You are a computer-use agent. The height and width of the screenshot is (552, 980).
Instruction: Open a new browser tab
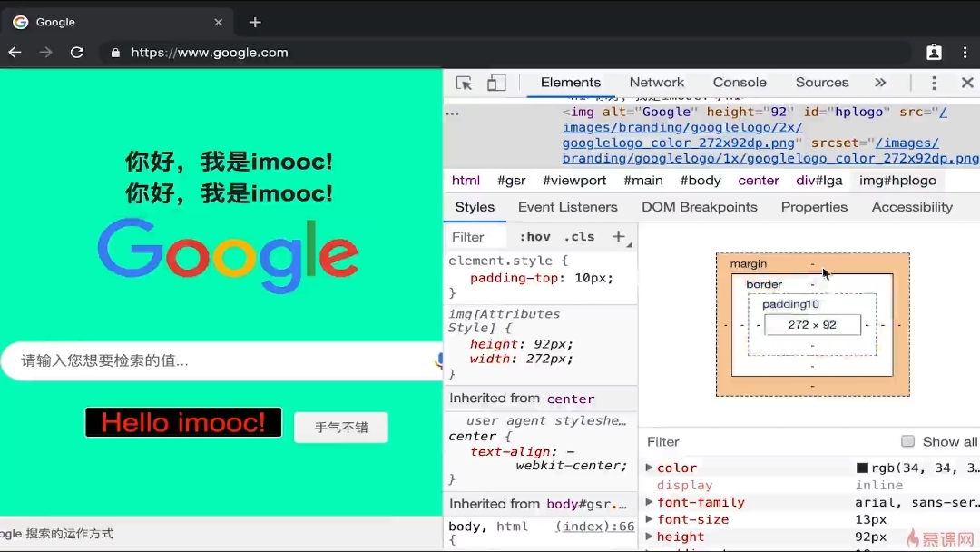click(255, 22)
